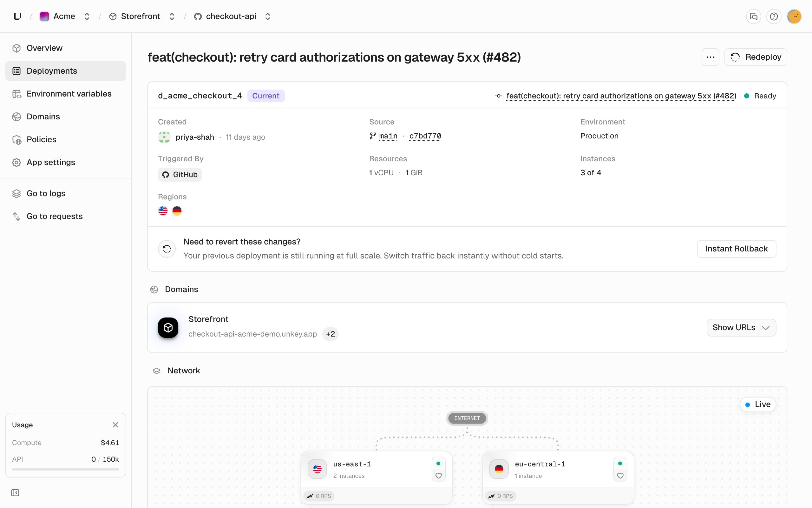Viewport: 812px width, 508px height.
Task: Click the 0 RPS badge on us-east-1
Action: [x=319, y=496]
